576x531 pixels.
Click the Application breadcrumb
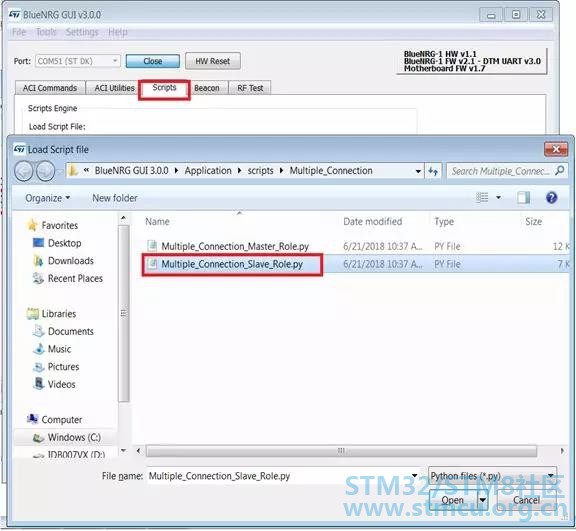point(208,171)
